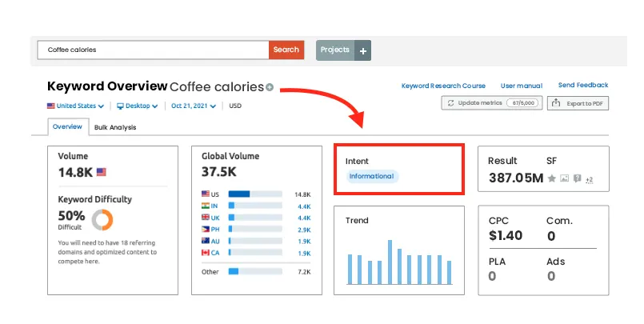Image resolution: width=644 pixels, height=324 pixels.
Task: Click the Send Feedback link
Action: [583, 85]
